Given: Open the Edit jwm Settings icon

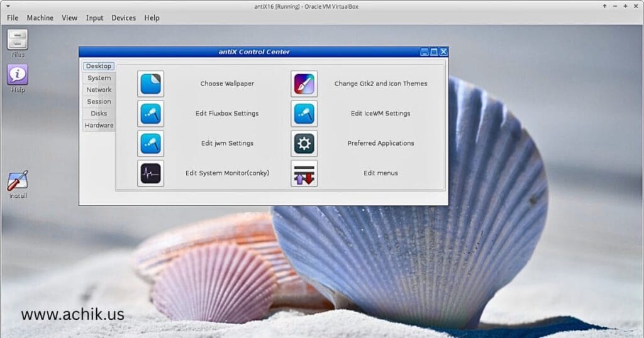Looking at the screenshot, I should 151,144.
